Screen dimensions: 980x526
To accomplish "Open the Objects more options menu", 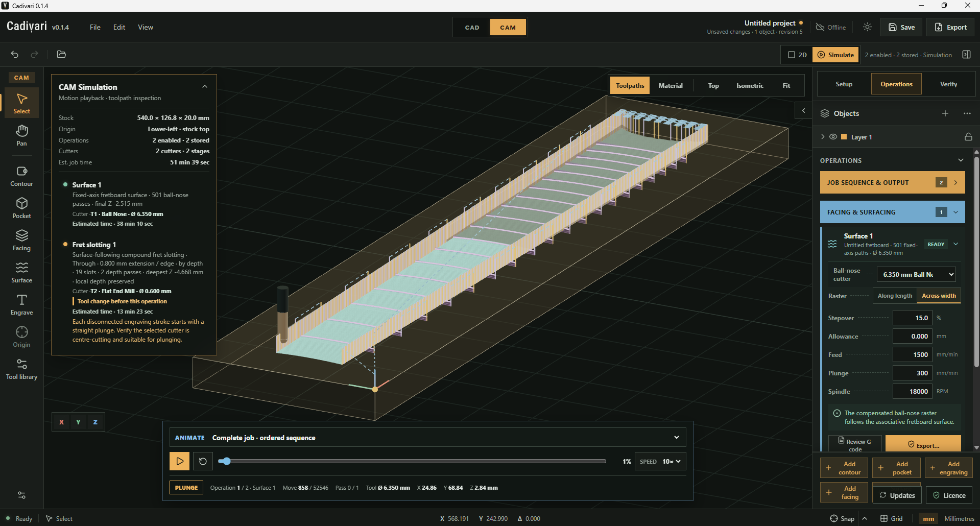I will tap(967, 113).
